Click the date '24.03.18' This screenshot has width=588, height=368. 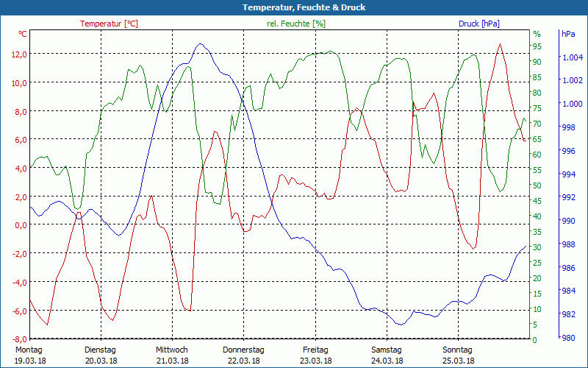tap(387, 361)
